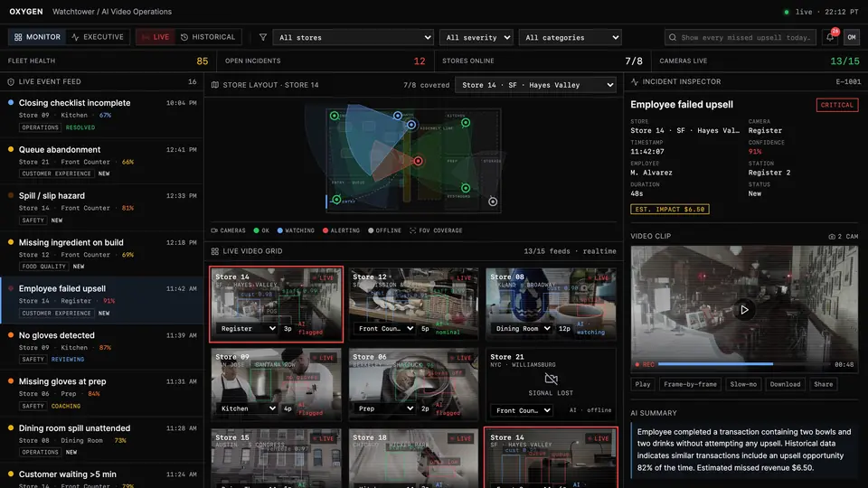
Task: Click the search box for missed upsells
Action: pos(741,38)
